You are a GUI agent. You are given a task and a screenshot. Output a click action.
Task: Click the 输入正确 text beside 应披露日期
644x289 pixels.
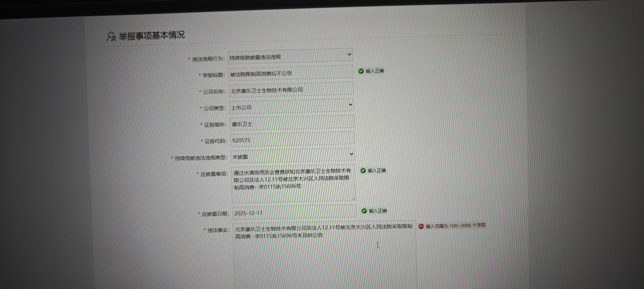pyautogui.click(x=378, y=211)
